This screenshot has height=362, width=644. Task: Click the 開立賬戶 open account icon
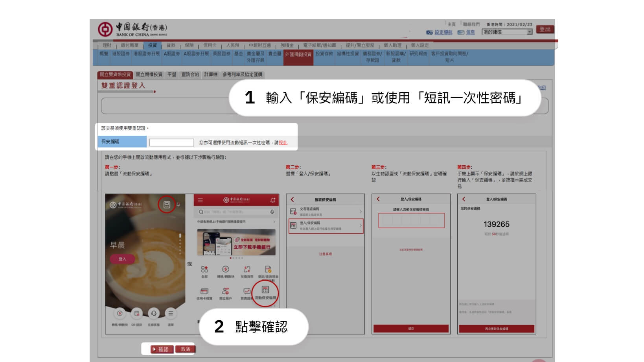pos(225,292)
